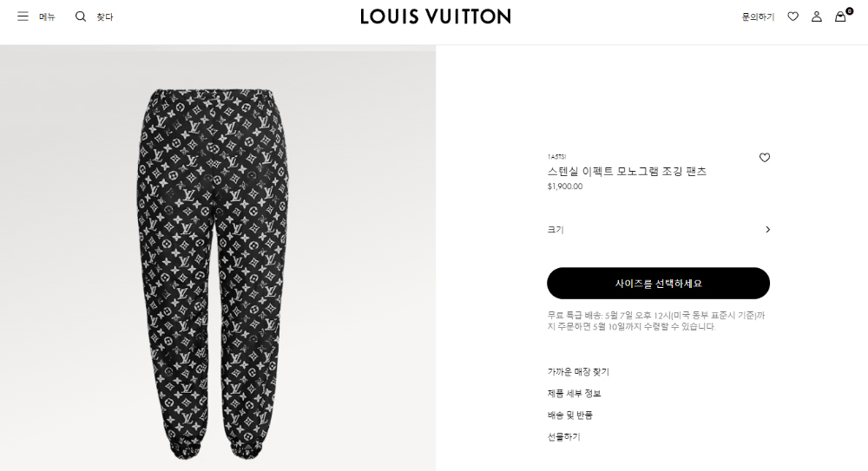Open the 크기 size selector row
This screenshot has width=868, height=471.
[658, 230]
